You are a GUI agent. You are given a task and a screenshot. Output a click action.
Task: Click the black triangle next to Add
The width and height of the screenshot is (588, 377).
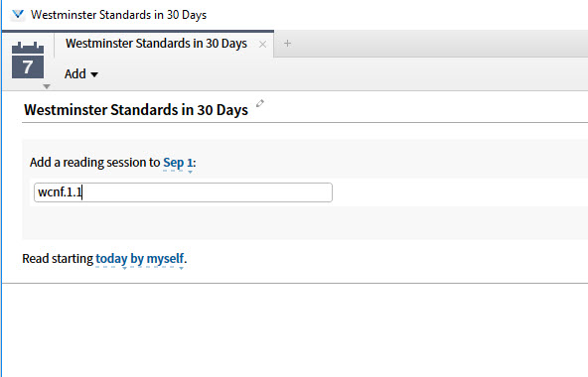point(94,74)
